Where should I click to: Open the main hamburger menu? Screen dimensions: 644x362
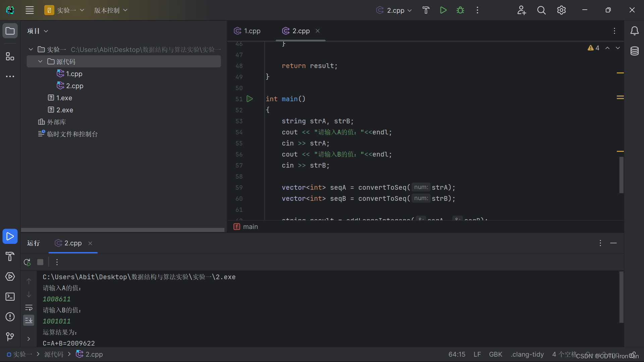(x=30, y=10)
